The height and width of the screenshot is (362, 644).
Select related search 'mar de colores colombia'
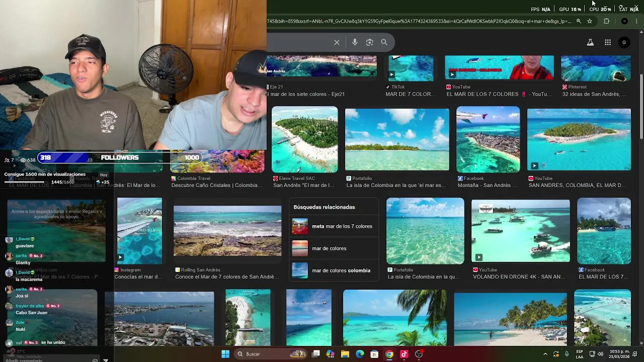point(334,270)
